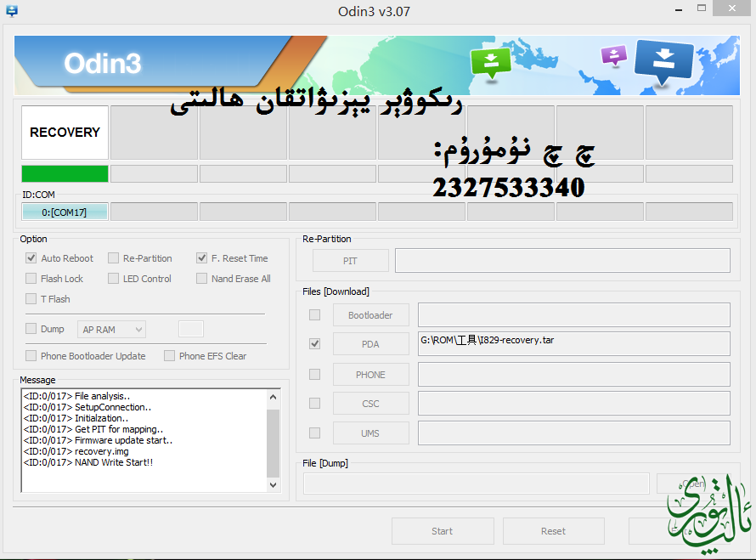Click the green download bubble icon in banner

[x=491, y=63]
